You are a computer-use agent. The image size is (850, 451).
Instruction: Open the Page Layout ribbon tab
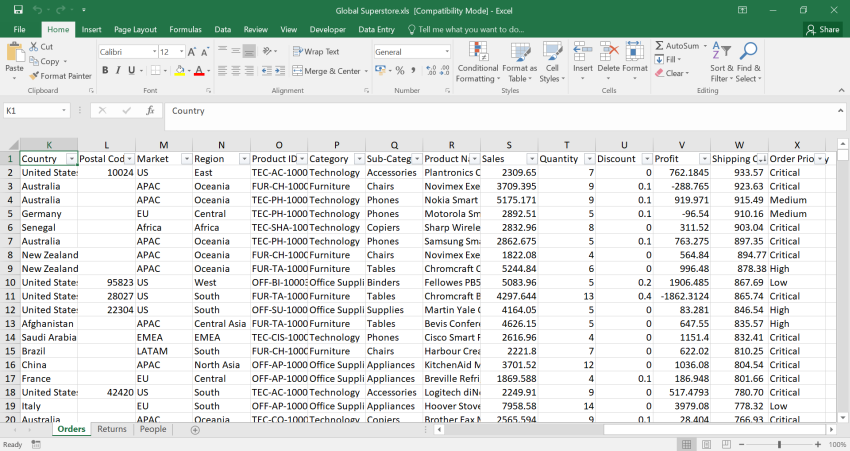pyautogui.click(x=135, y=30)
